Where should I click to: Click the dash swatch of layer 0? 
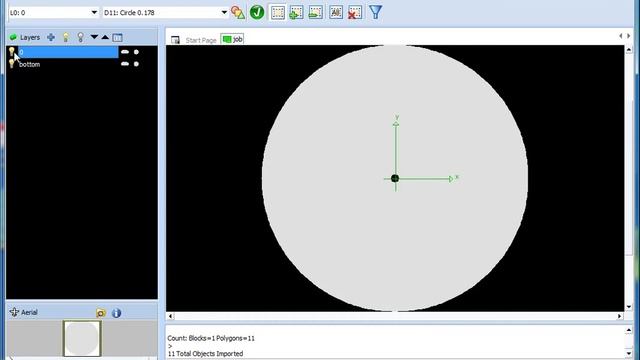pyautogui.click(x=125, y=52)
